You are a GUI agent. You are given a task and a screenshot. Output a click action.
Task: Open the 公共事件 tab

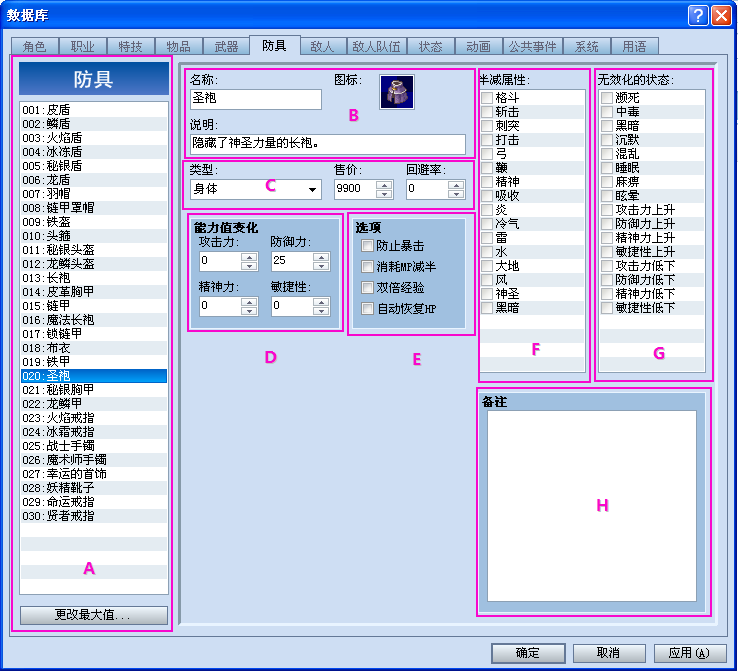[x=533, y=47]
